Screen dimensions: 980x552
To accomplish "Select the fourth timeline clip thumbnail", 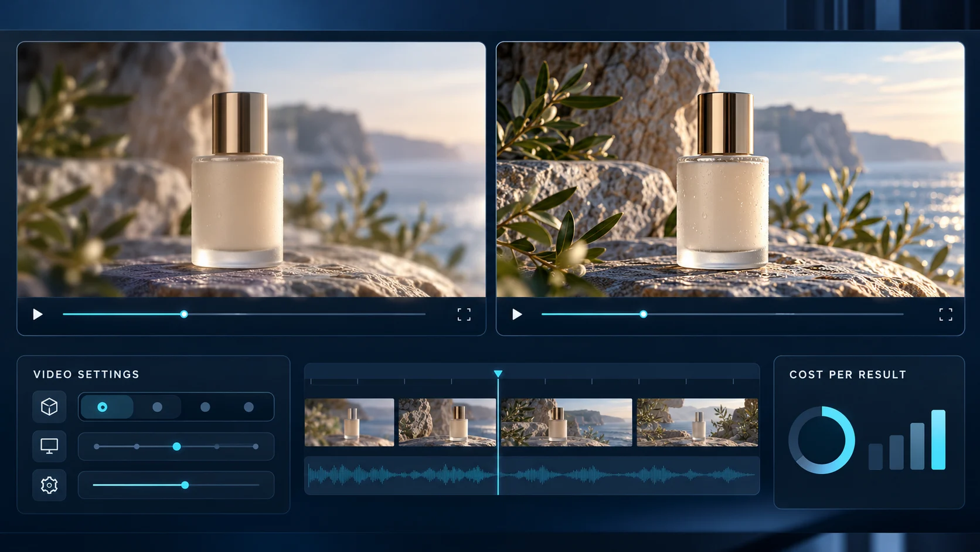I will 697,422.
